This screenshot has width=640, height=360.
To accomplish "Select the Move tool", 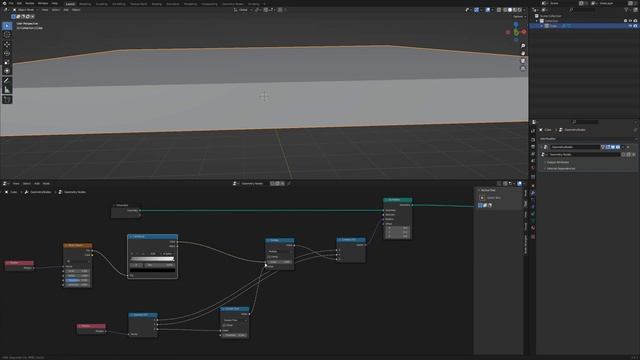I will coord(7,44).
